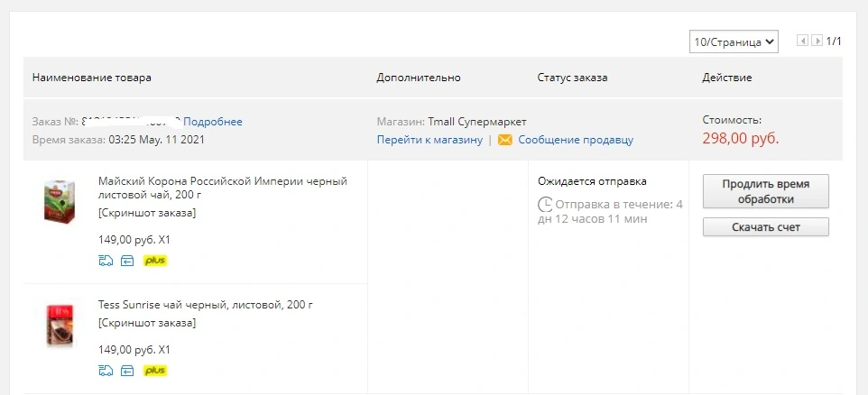Click the Сообщение продавцу link

576,140
